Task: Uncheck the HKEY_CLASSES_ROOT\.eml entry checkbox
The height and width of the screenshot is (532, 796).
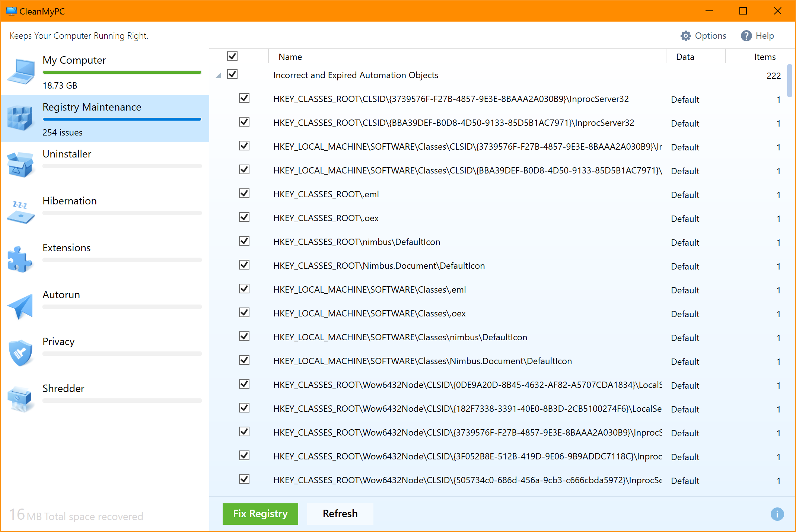Action: (x=244, y=194)
